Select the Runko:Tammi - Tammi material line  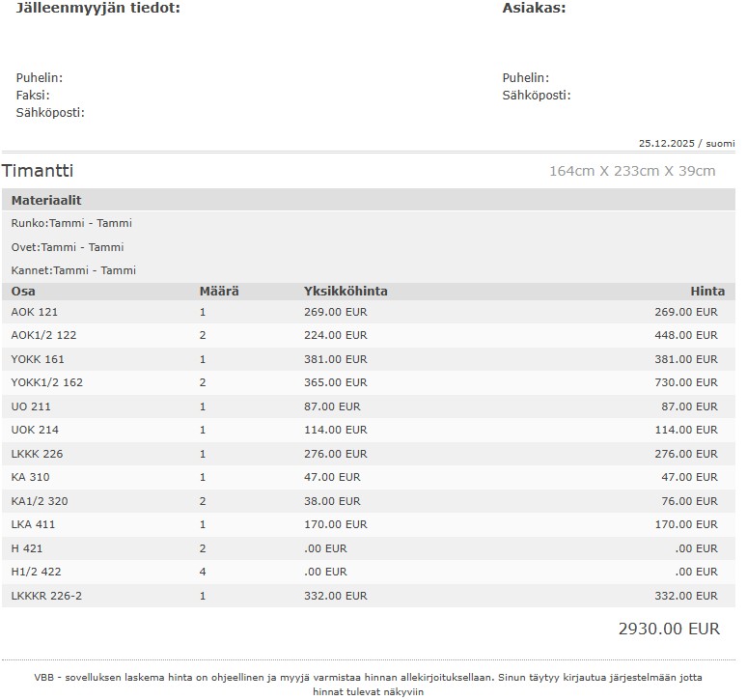(71, 223)
